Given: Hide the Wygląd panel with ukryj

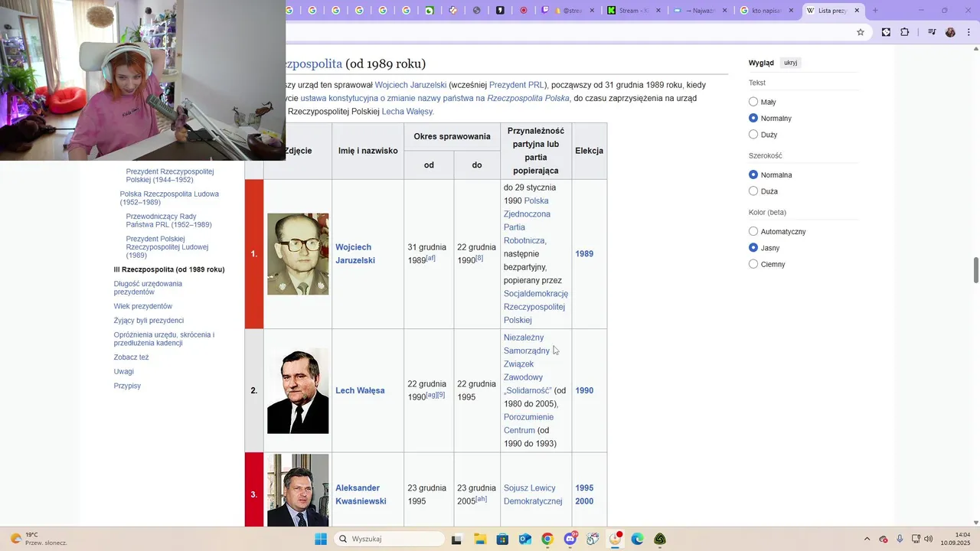Looking at the screenshot, I should [x=790, y=63].
